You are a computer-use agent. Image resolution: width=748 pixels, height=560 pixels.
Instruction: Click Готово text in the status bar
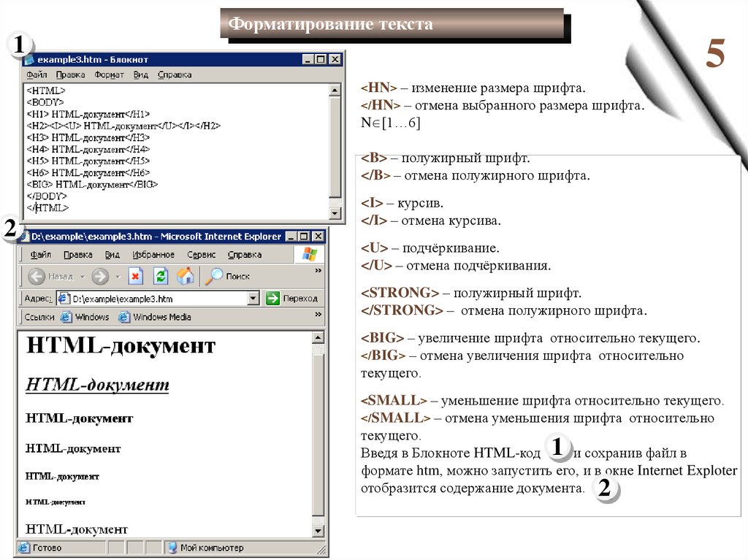coord(47,548)
